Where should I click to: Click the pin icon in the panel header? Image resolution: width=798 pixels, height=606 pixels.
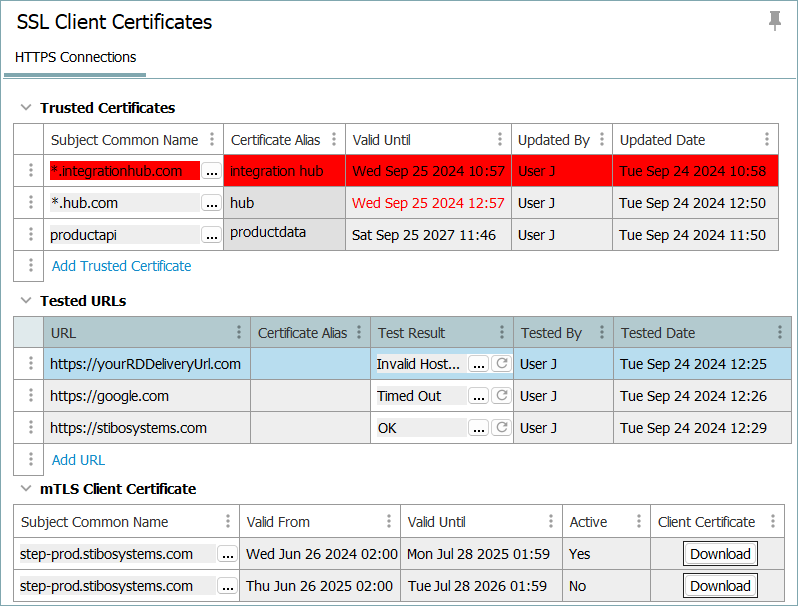click(775, 21)
